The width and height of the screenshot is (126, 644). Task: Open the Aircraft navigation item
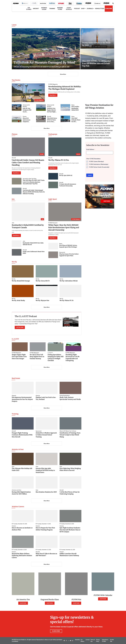(36, 8)
